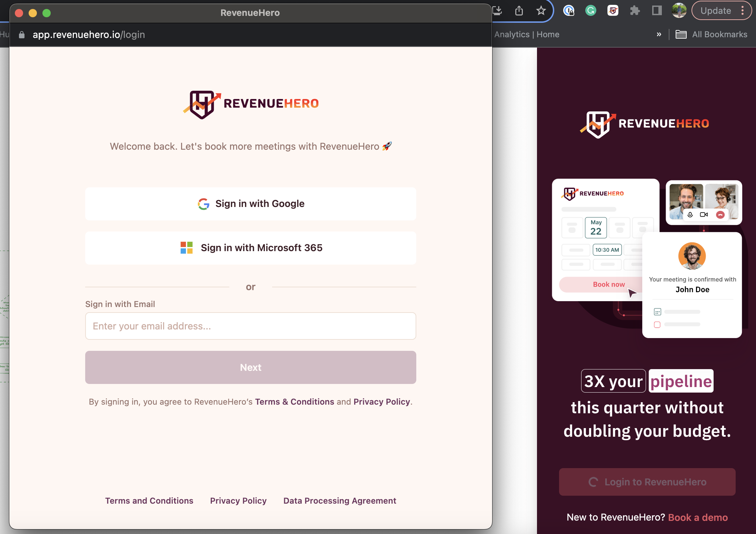Viewport: 756px width, 534px height.
Task: Open the Grammarly extension icon
Action: [x=591, y=11]
